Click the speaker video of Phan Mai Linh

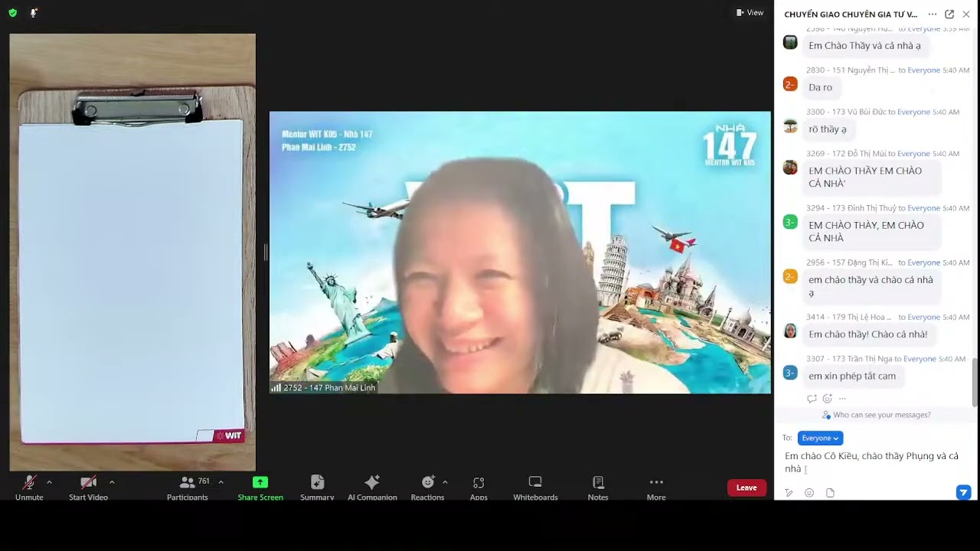[x=520, y=253]
